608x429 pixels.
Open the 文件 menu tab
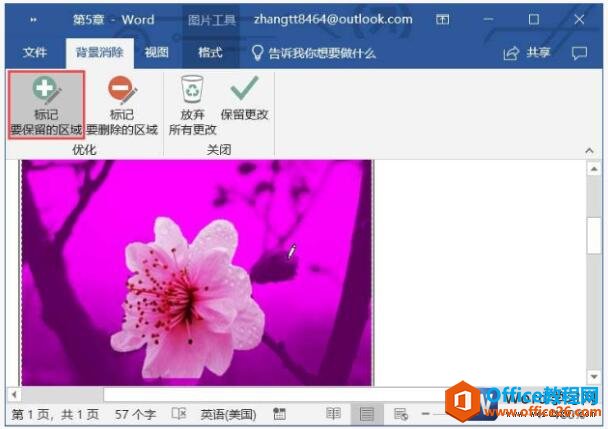[35, 53]
